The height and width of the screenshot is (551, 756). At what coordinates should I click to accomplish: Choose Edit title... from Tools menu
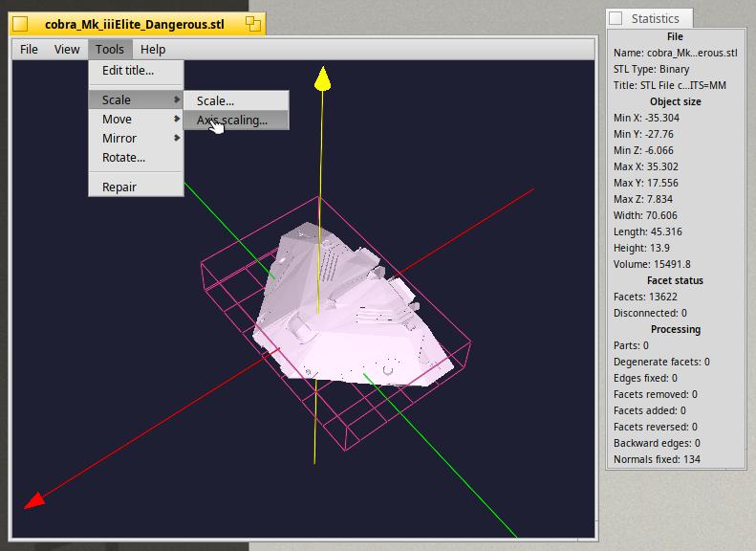click(136, 71)
